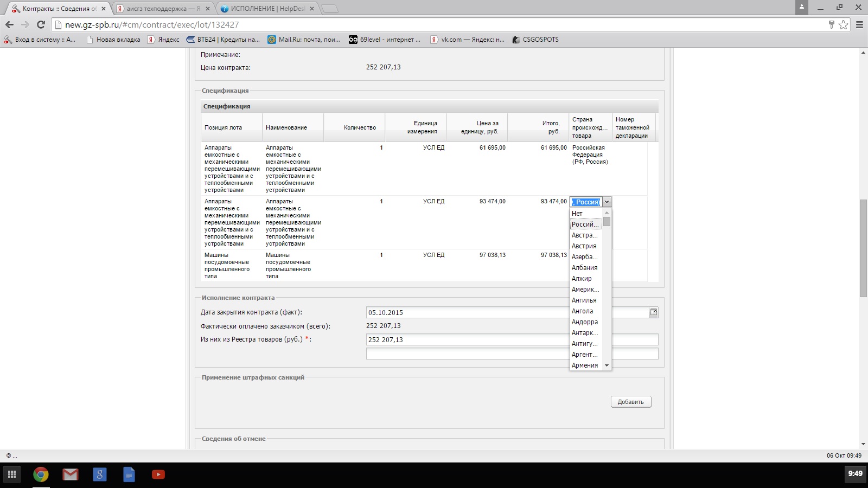Click the down arrow of the country list scrollbar
The width and height of the screenshot is (868, 488).
coord(607,365)
